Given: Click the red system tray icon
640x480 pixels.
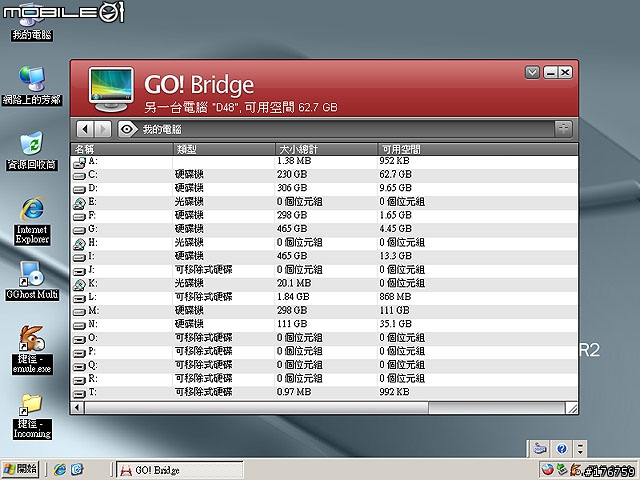Looking at the screenshot, I should [547, 470].
